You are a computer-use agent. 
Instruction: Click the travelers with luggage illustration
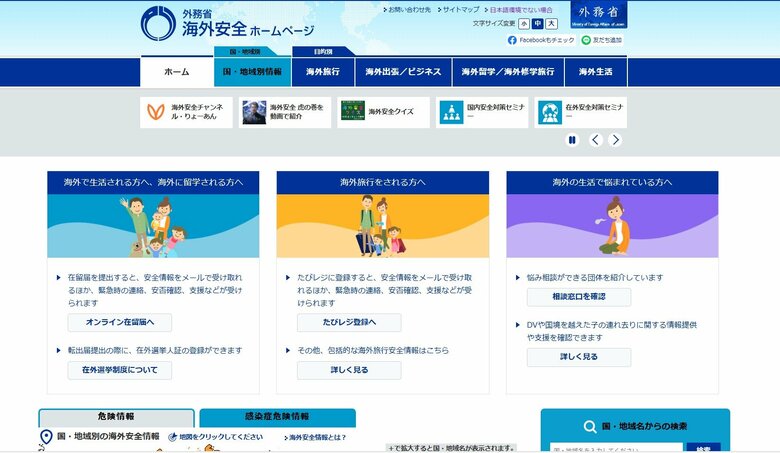[x=383, y=226]
